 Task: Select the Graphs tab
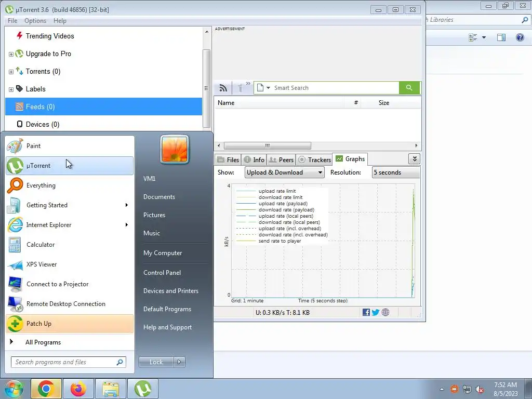click(350, 159)
